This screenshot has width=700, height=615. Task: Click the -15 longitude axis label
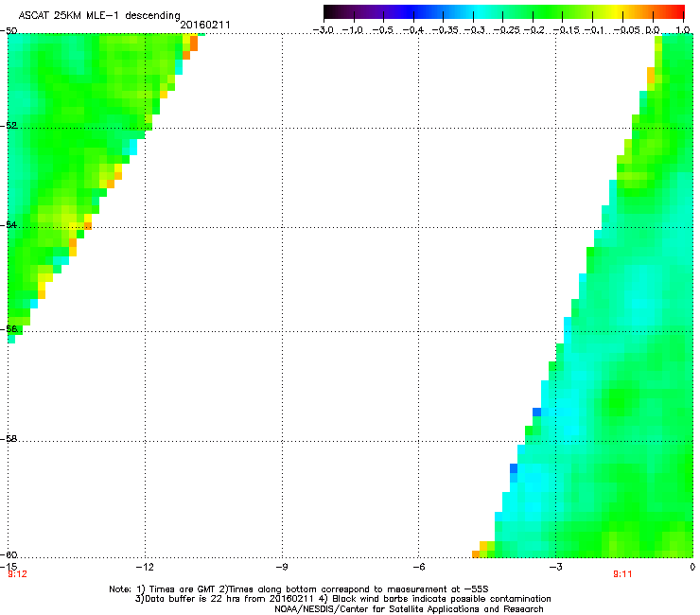8,567
